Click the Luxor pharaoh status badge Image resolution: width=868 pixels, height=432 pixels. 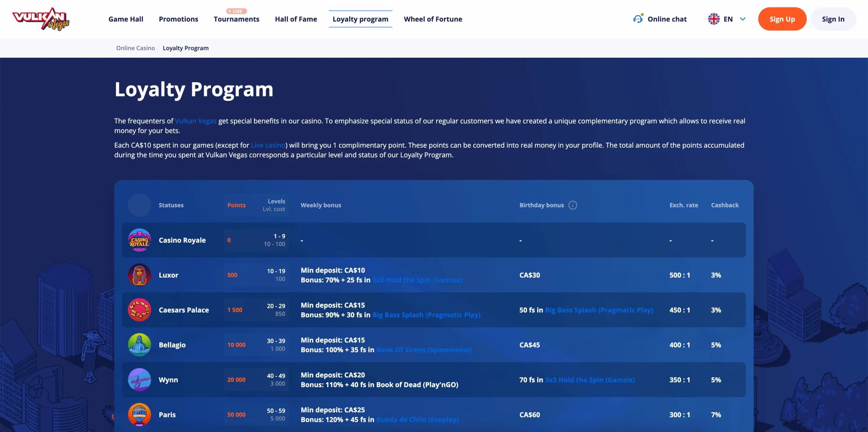tap(139, 275)
